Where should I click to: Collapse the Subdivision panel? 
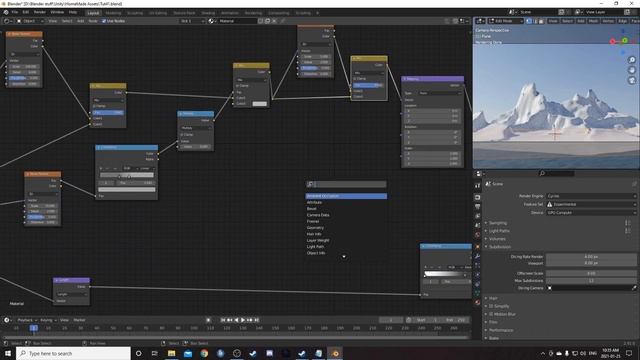click(x=500, y=247)
